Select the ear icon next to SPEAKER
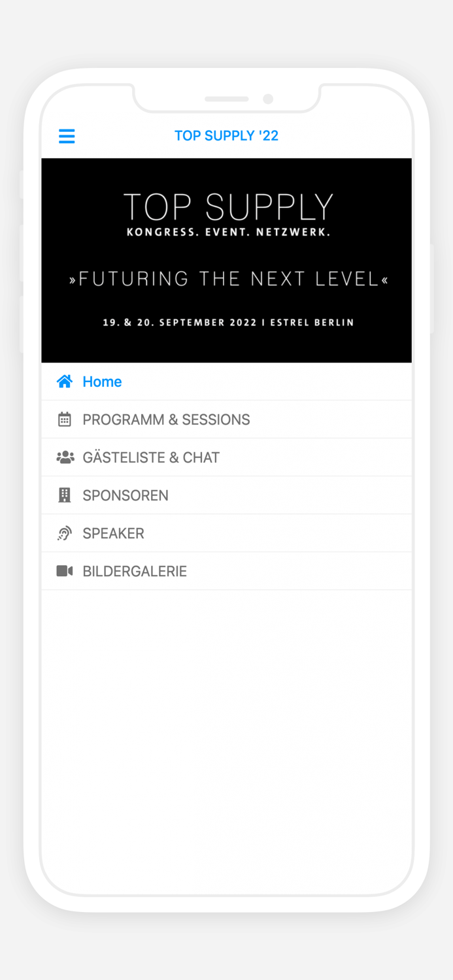Viewport: 453px width, 980px height. (64, 533)
